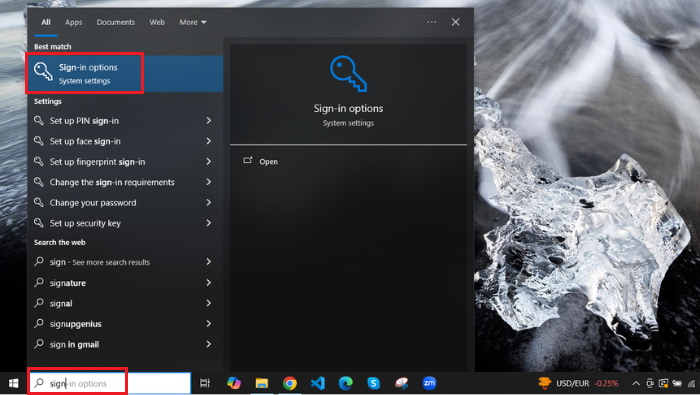Launch Copilot from the taskbar

[233, 383]
